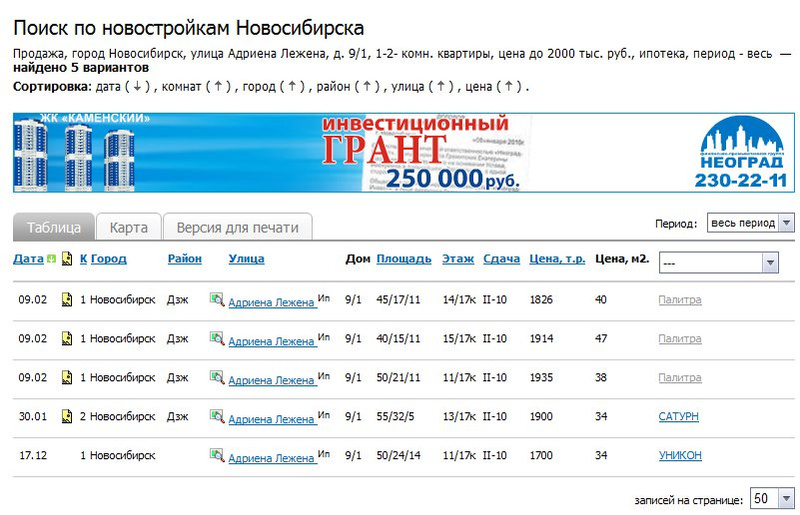Screen dimensions: 800x515
Task: Click the sort by дата arrow in Сортировка
Action: pos(137,86)
